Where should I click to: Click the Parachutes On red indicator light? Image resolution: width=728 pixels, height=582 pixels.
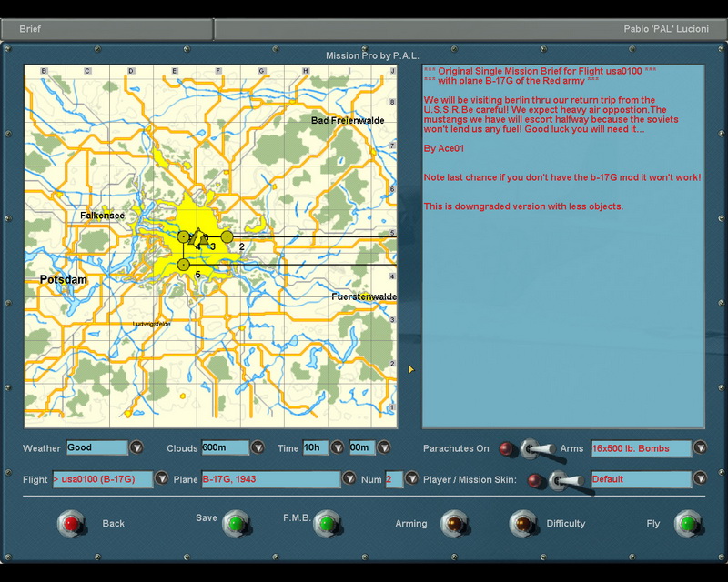pyautogui.click(x=506, y=448)
